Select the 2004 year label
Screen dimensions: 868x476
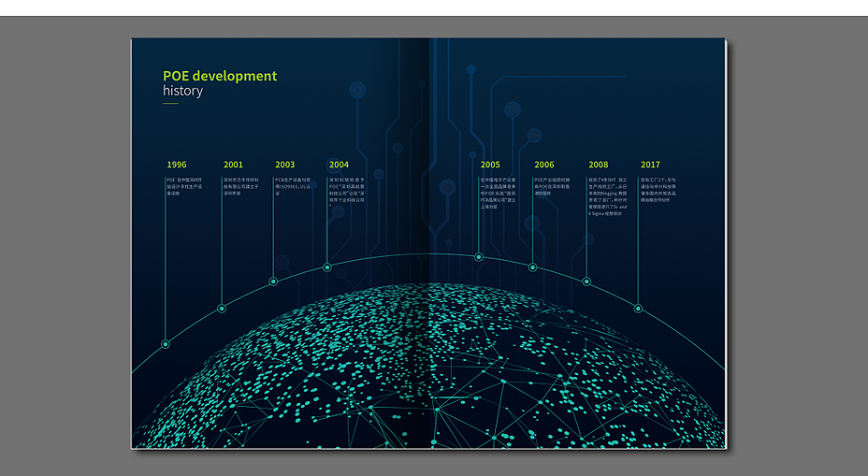339,165
